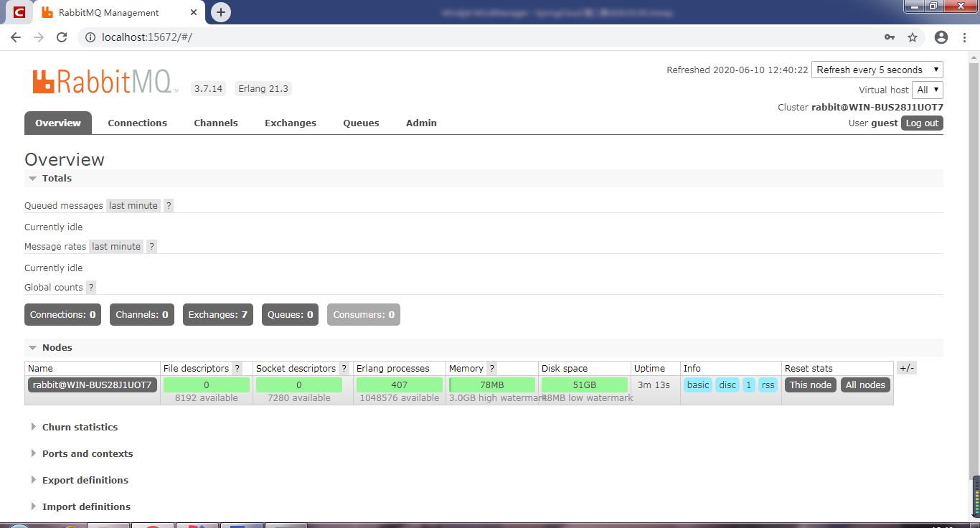
Task: Open help for File descriptors column
Action: (237, 368)
